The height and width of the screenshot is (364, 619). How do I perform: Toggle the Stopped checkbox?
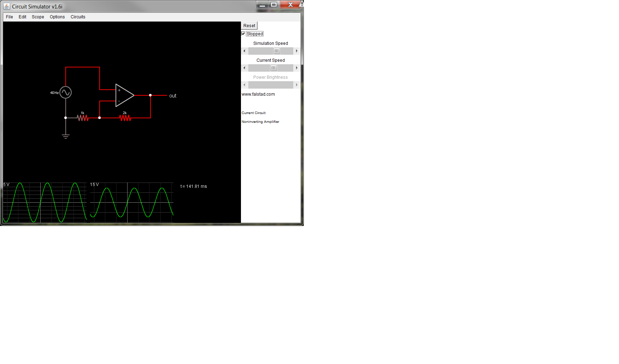(243, 34)
